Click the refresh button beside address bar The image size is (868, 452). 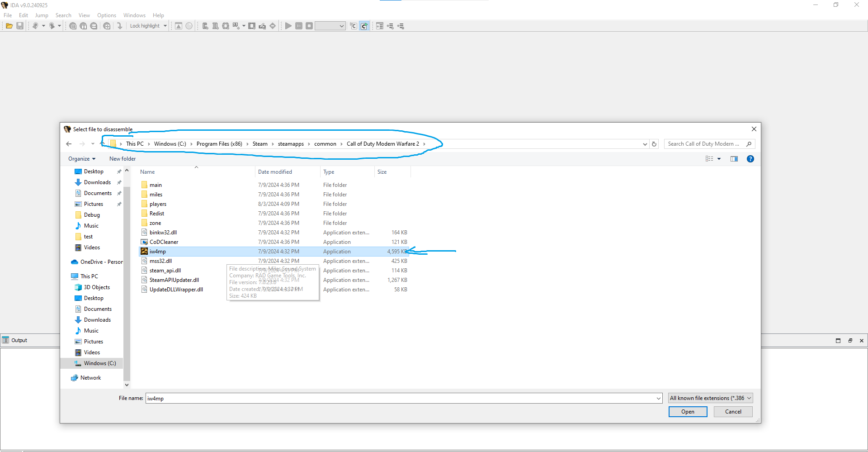coord(654,144)
